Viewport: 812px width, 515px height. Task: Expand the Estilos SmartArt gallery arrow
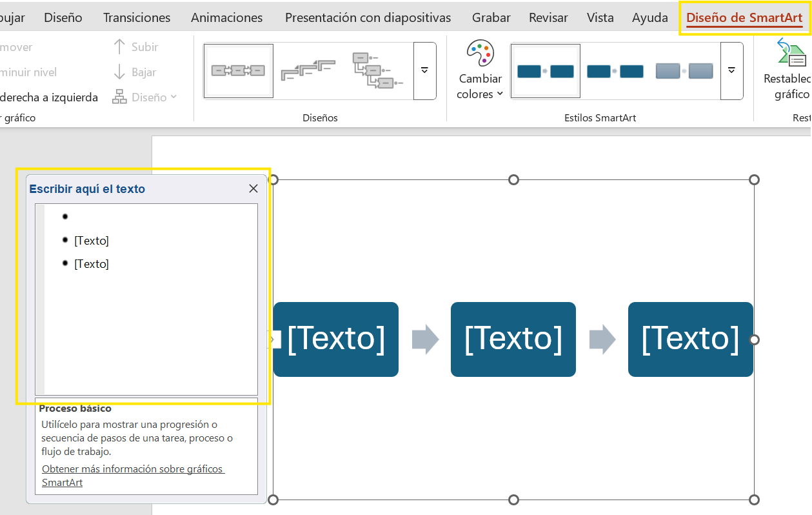[731, 71]
